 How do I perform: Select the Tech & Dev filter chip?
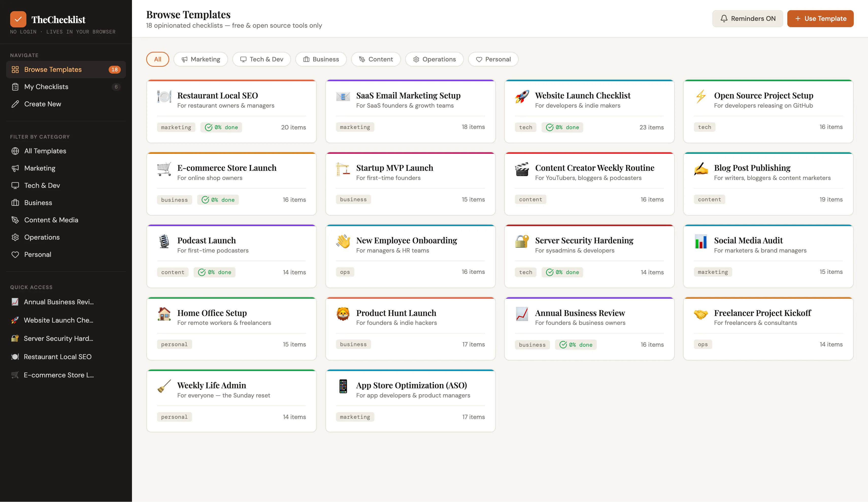(x=261, y=59)
